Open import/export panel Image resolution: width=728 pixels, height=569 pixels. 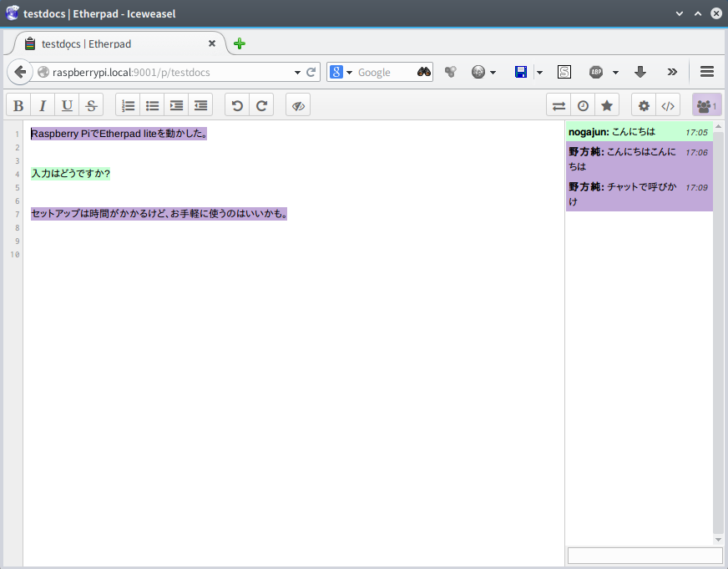(x=559, y=105)
